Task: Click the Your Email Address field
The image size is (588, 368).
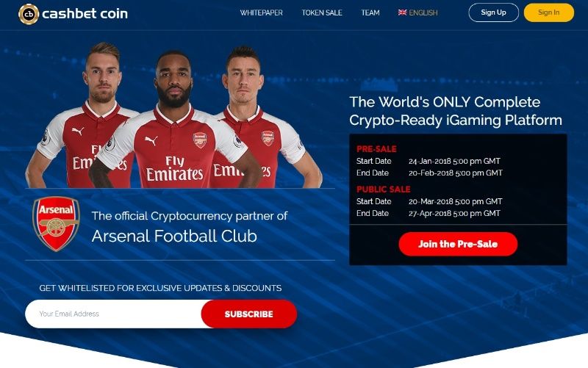Action: click(113, 314)
